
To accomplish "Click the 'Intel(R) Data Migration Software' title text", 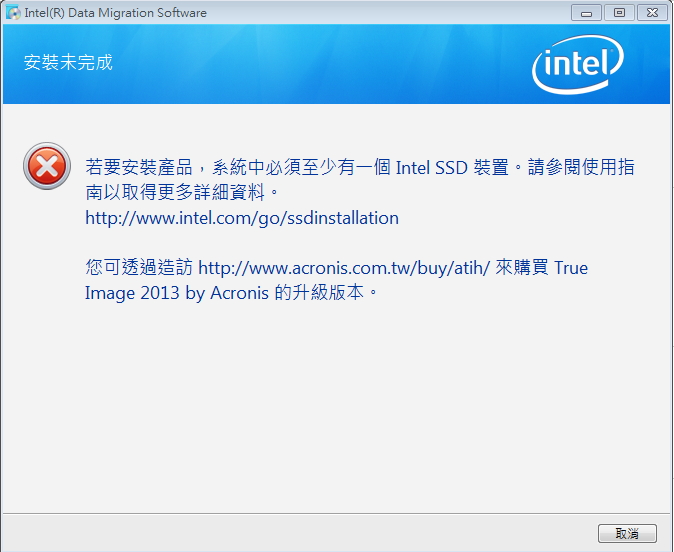I will 116,13.
